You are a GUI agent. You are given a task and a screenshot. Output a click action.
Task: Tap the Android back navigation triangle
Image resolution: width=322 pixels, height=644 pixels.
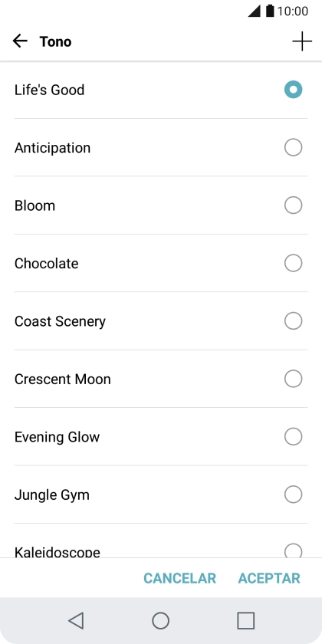[76, 620]
